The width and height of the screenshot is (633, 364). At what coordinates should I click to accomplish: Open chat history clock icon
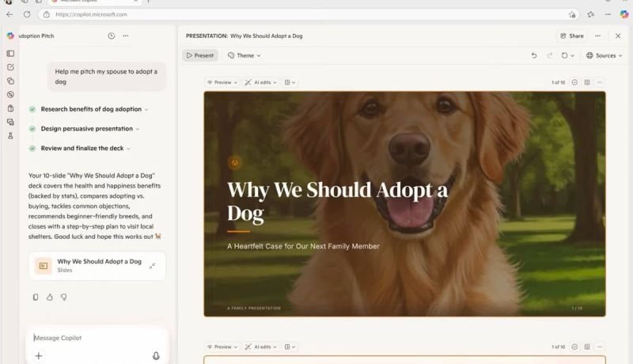(x=112, y=36)
